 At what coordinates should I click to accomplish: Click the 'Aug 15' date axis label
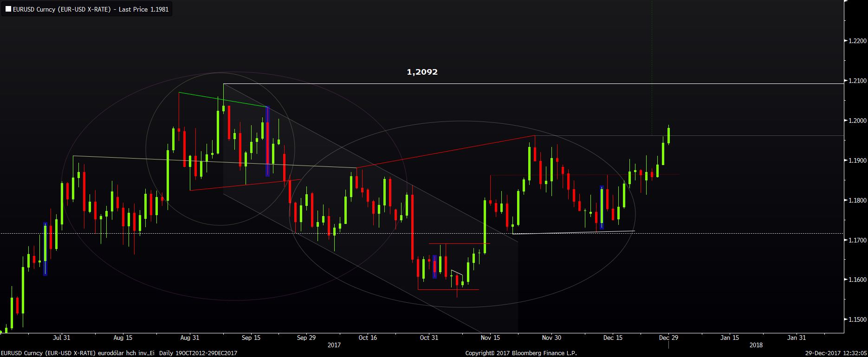[x=123, y=338]
